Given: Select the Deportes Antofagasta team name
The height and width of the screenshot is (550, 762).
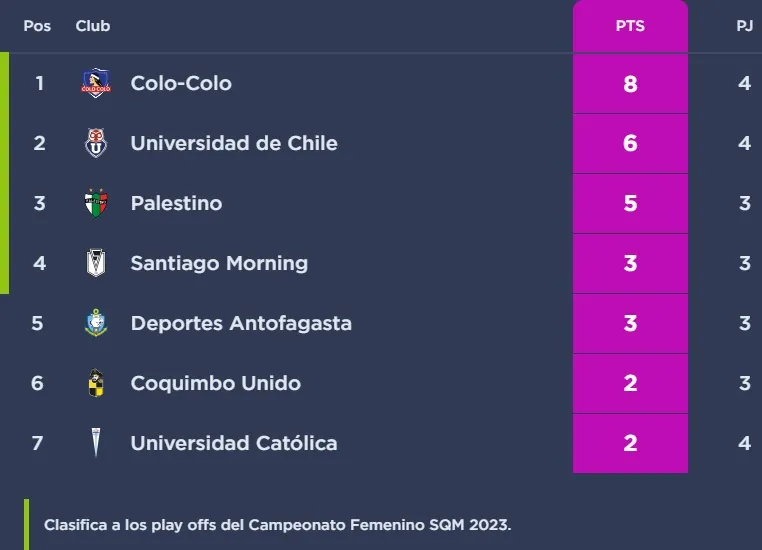Looking at the screenshot, I should point(241,323).
